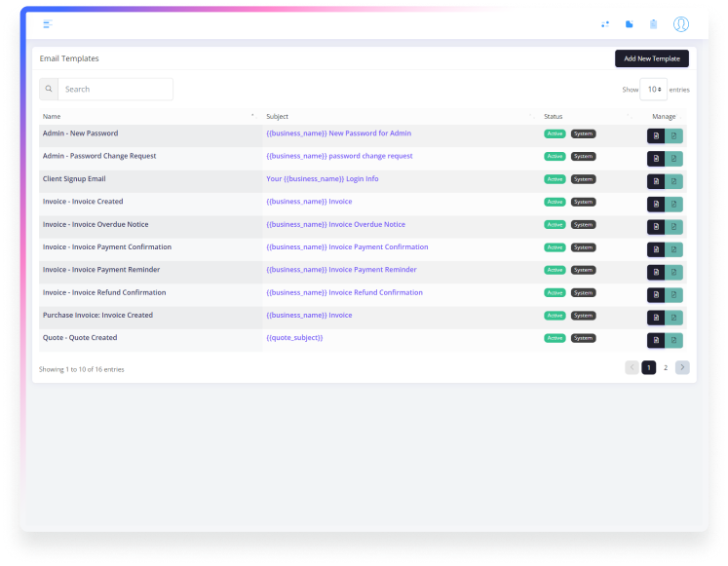Open the Show entries count dropdown
This screenshot has width=728, height=566.
[654, 90]
